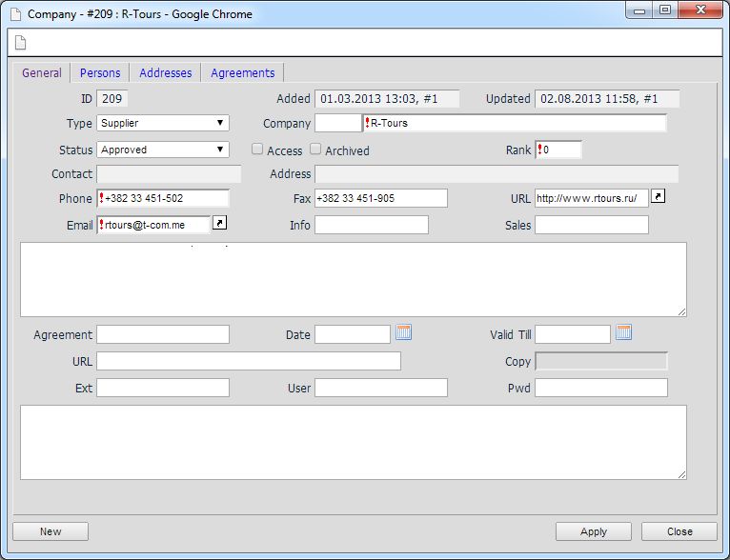Enable the Access checkbox

coord(257,149)
